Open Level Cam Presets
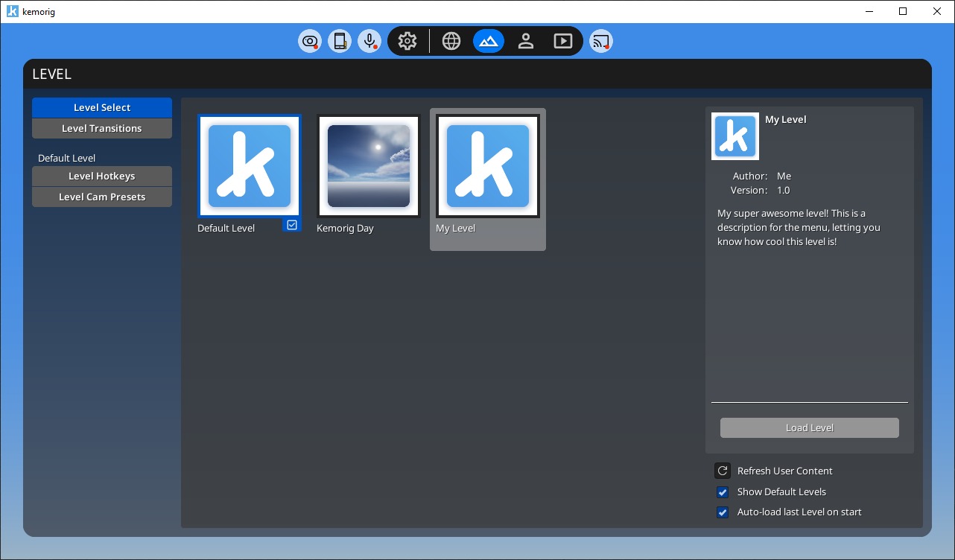This screenshot has width=955, height=560. 102,197
